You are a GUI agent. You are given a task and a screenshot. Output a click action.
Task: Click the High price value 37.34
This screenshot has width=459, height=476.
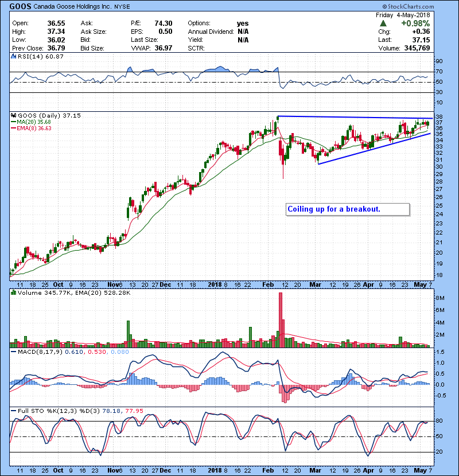(56, 32)
